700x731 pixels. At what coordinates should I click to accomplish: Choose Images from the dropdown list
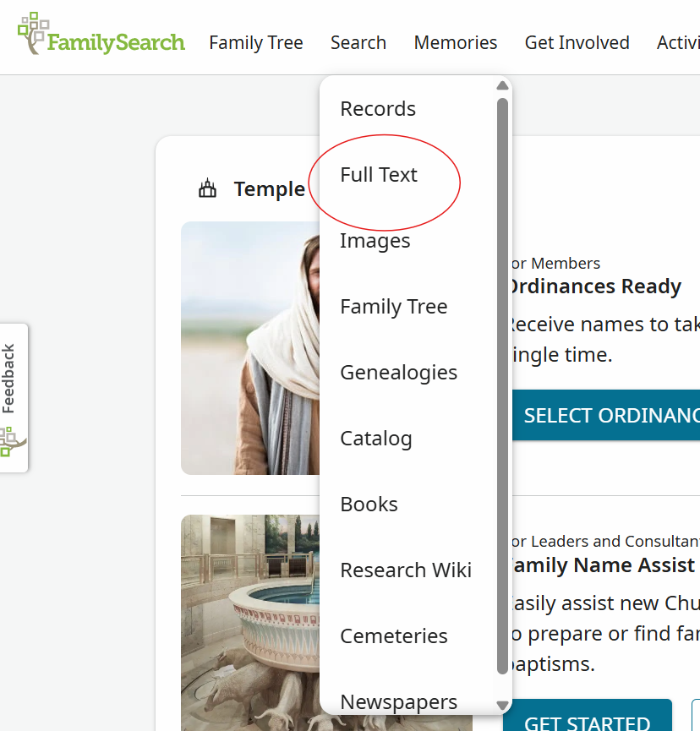(375, 240)
